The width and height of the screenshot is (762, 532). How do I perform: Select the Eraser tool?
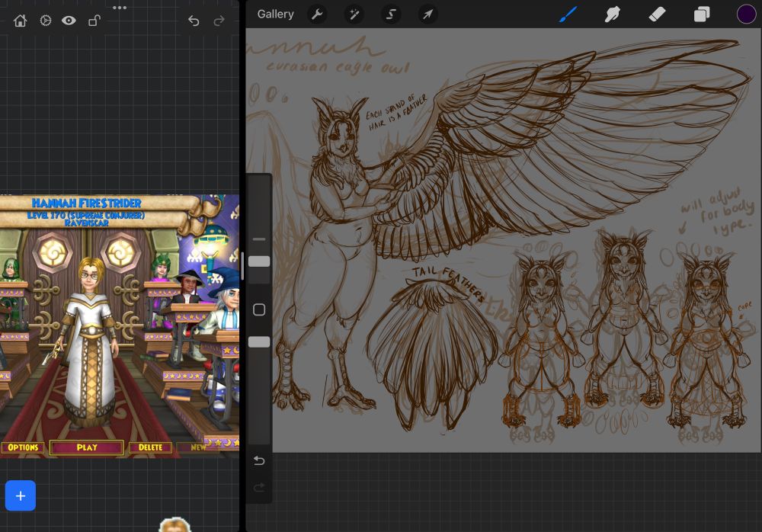coord(657,14)
